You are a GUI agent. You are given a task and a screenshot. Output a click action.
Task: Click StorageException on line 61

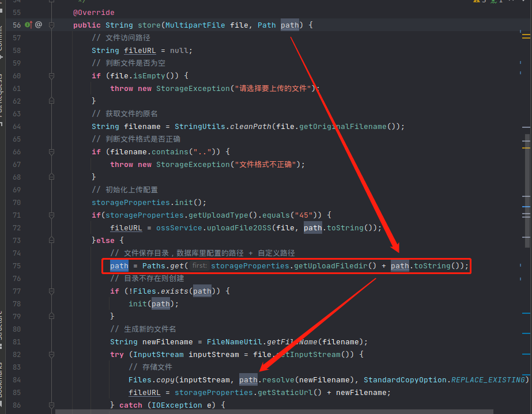193,89
